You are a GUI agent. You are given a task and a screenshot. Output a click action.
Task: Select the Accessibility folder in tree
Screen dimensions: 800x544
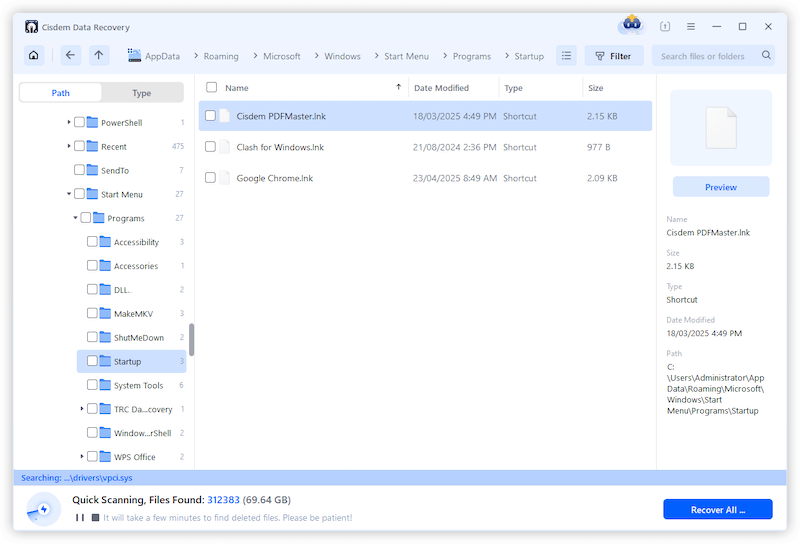[136, 242]
